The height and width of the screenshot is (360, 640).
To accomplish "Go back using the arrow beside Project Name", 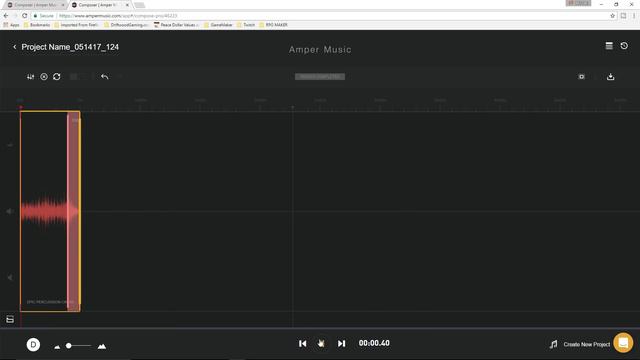I will pyautogui.click(x=15, y=47).
